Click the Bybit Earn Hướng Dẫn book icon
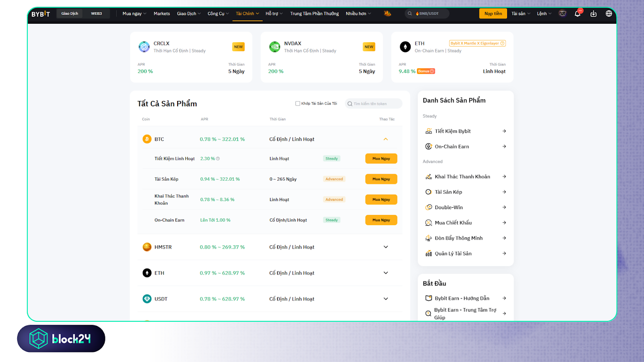Viewport: 644px width, 362px height. click(429, 298)
